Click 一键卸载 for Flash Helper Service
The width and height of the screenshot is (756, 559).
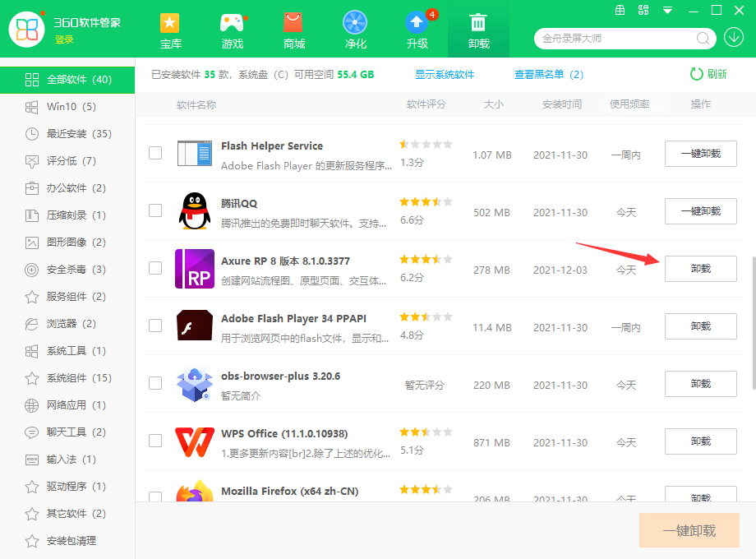(701, 154)
